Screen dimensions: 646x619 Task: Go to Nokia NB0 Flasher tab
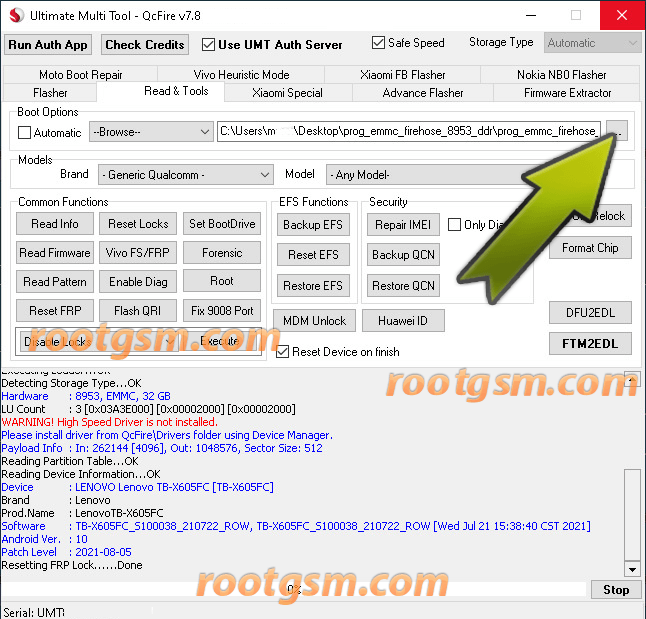click(x=561, y=75)
